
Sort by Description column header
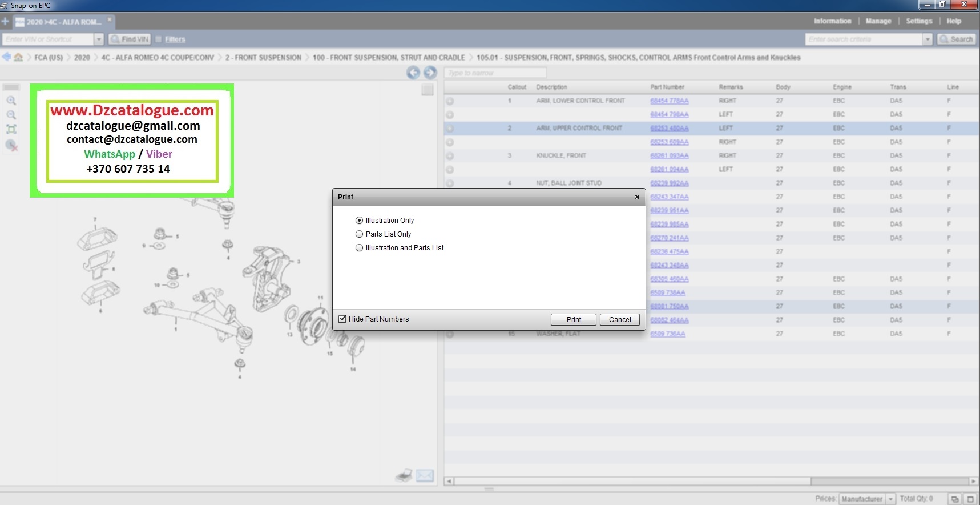click(551, 87)
